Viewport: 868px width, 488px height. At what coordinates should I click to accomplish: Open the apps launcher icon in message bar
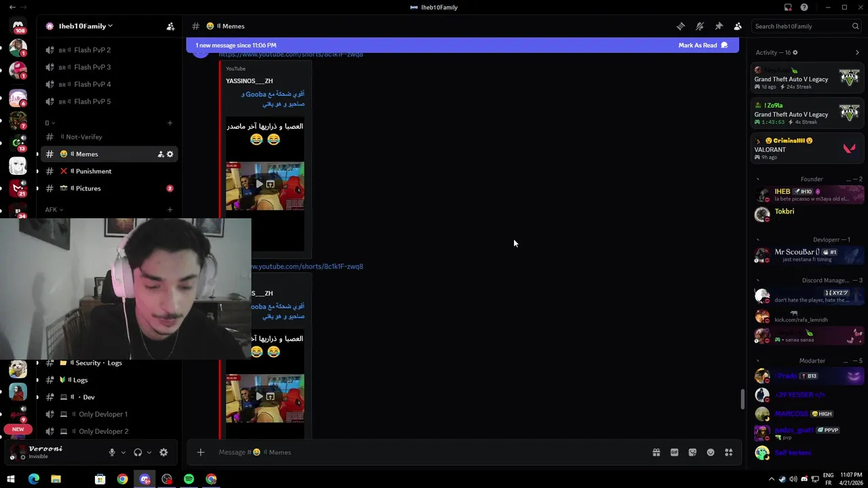pos(729,453)
